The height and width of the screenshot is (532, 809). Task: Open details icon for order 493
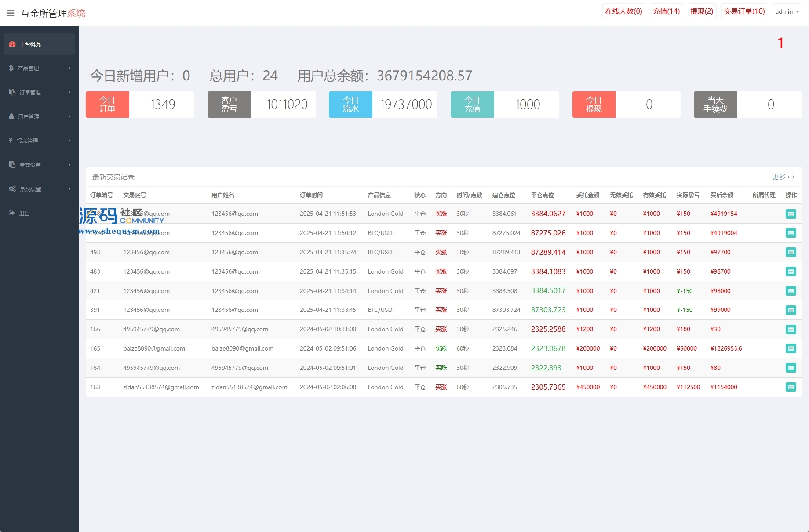point(791,253)
